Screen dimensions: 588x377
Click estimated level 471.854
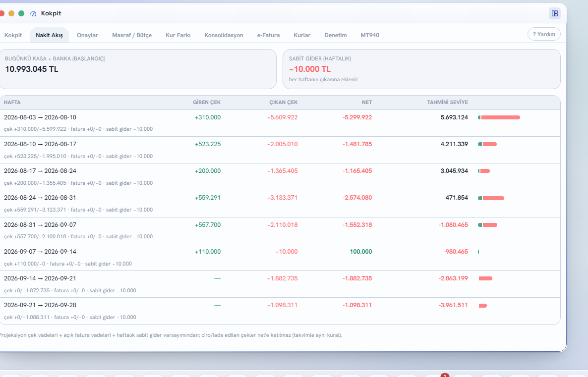457,198
